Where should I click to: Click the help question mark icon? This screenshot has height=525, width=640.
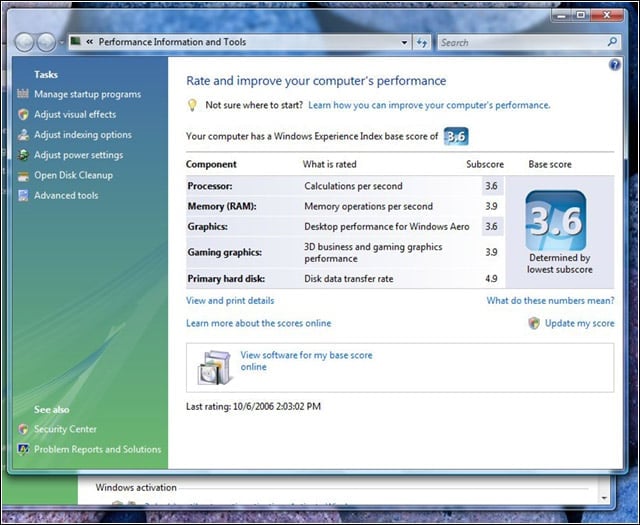pos(614,65)
